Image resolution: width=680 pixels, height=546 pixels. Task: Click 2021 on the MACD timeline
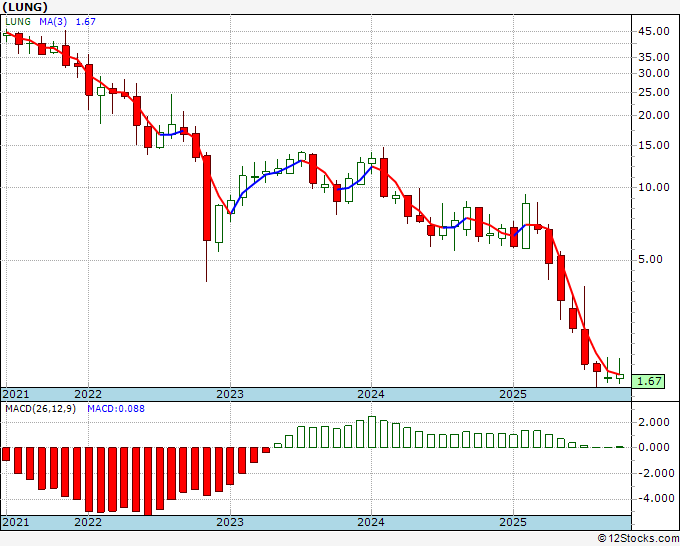point(16,522)
